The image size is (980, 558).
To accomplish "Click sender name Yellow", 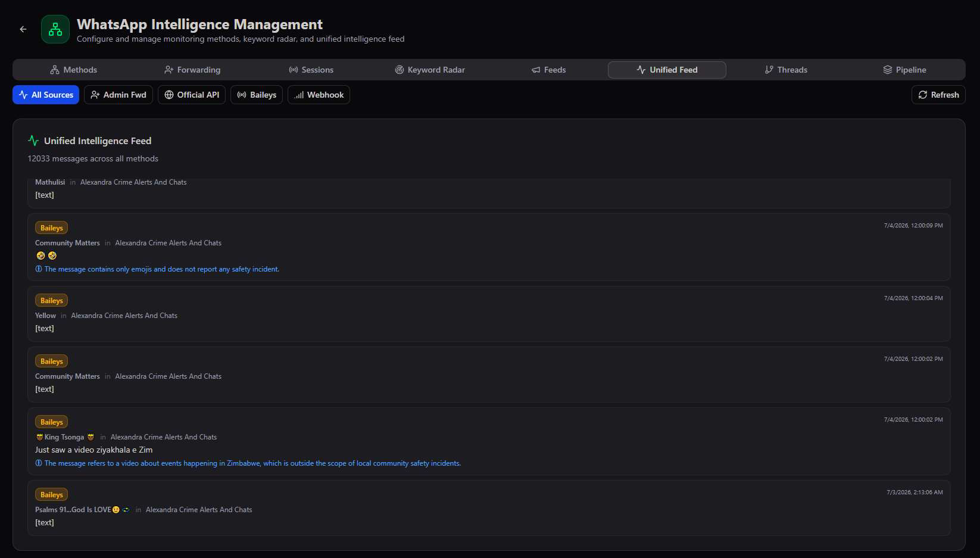I will coord(45,316).
